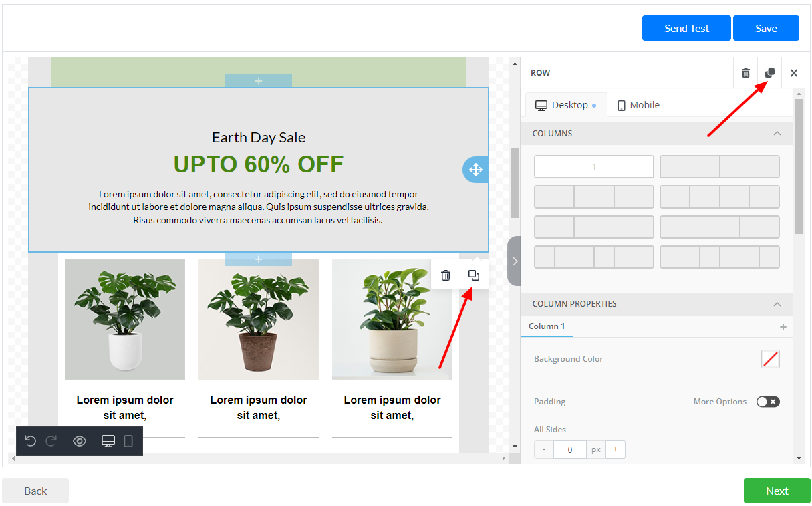This screenshot has height=506, width=812.
Task: Open the Mobile tab
Action: 638,105
